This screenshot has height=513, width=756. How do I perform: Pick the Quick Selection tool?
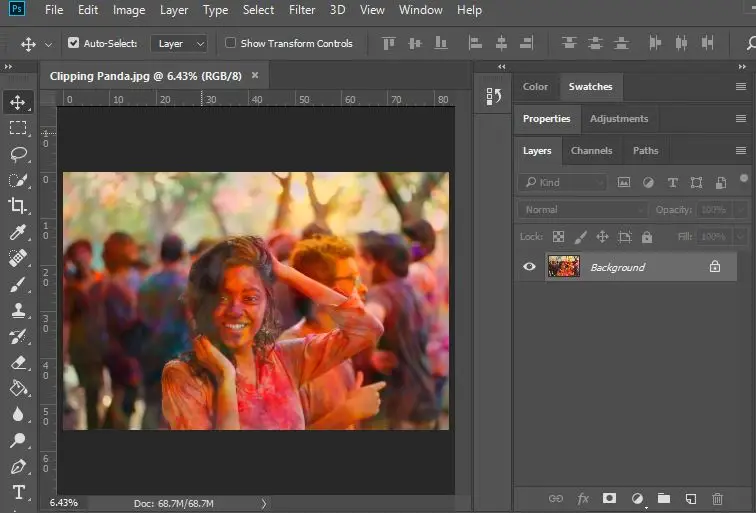click(18, 180)
